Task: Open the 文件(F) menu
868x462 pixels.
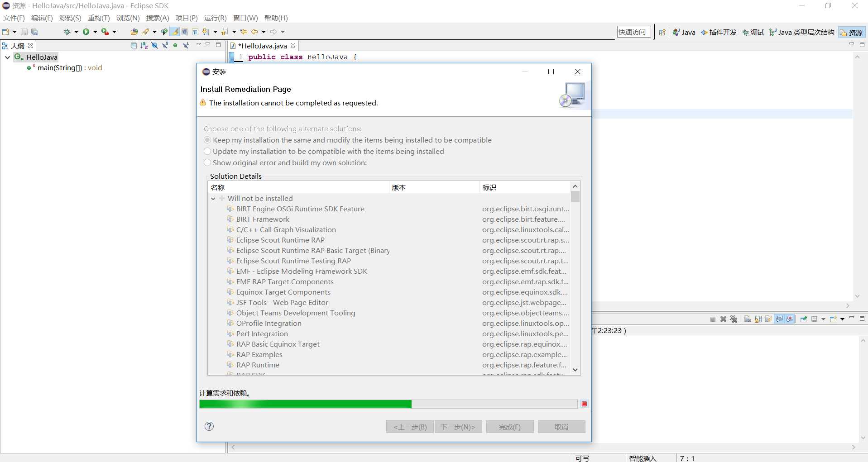Action: tap(14, 18)
